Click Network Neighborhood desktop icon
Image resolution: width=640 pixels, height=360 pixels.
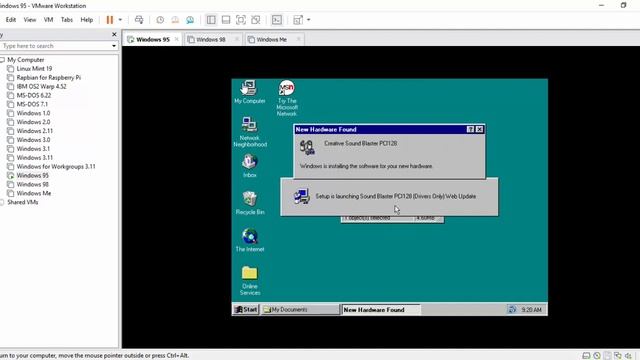point(250,132)
